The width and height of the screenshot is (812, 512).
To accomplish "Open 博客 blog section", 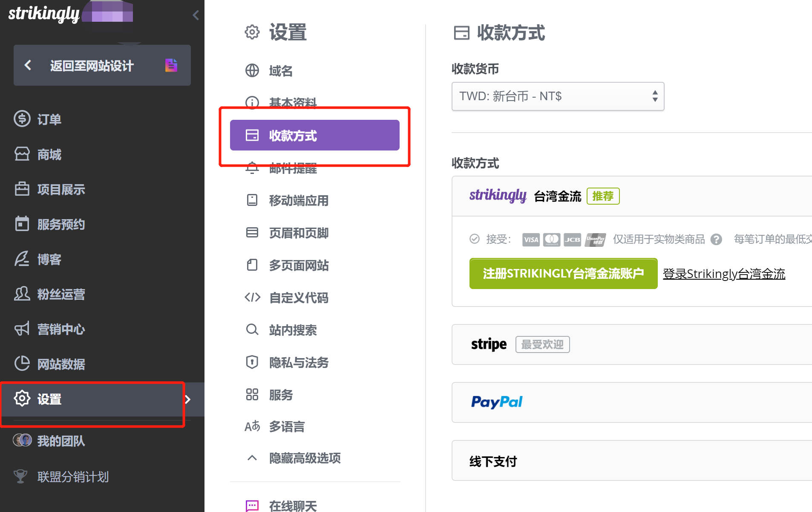I will tap(49, 259).
